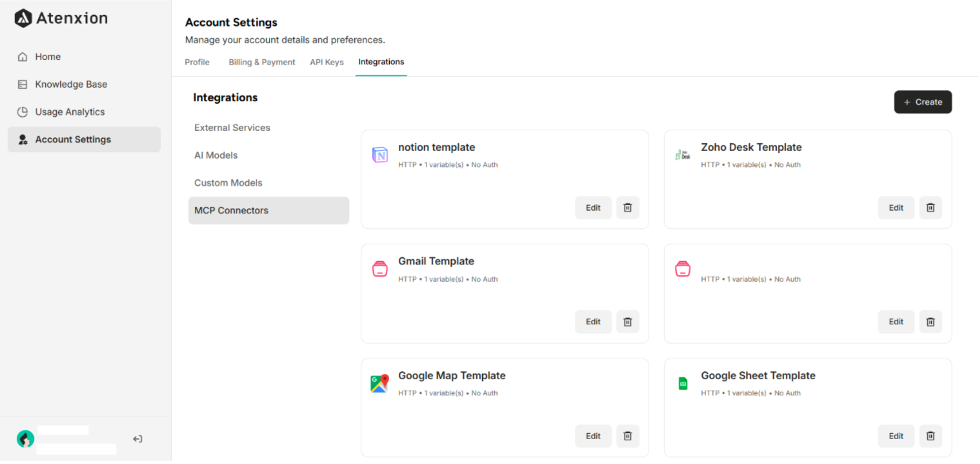Select External Services section
980x464 pixels.
click(x=232, y=127)
